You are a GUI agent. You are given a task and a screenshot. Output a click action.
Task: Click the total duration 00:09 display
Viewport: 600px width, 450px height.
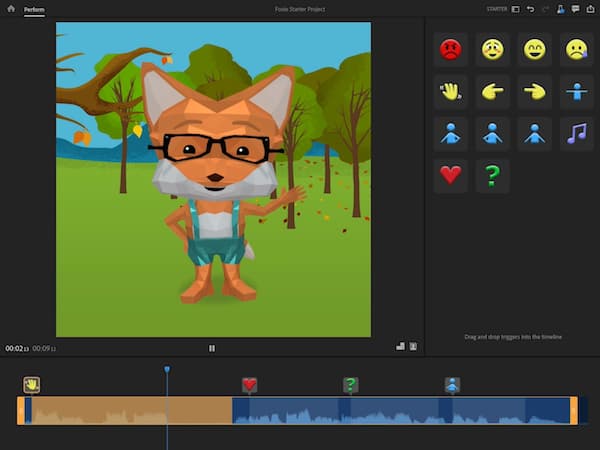(x=44, y=348)
